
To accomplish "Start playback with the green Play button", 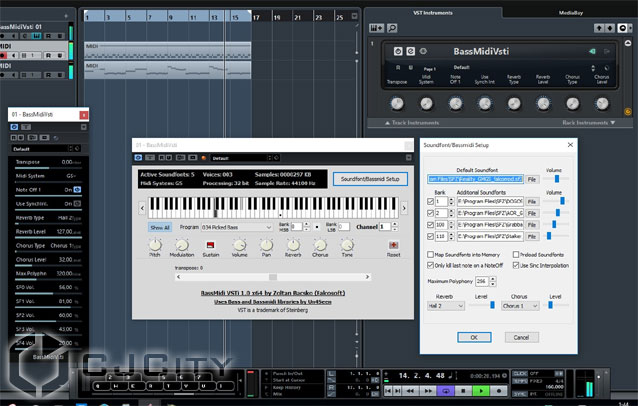I will coord(481,391).
